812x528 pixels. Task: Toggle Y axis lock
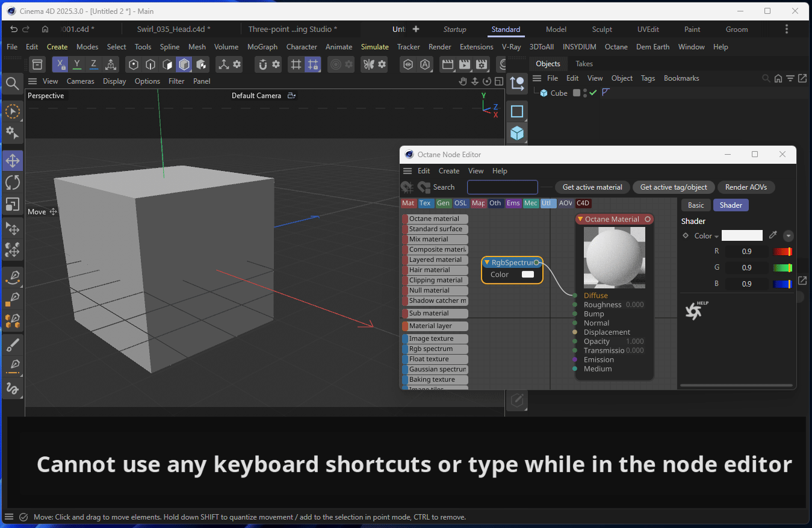(77, 64)
